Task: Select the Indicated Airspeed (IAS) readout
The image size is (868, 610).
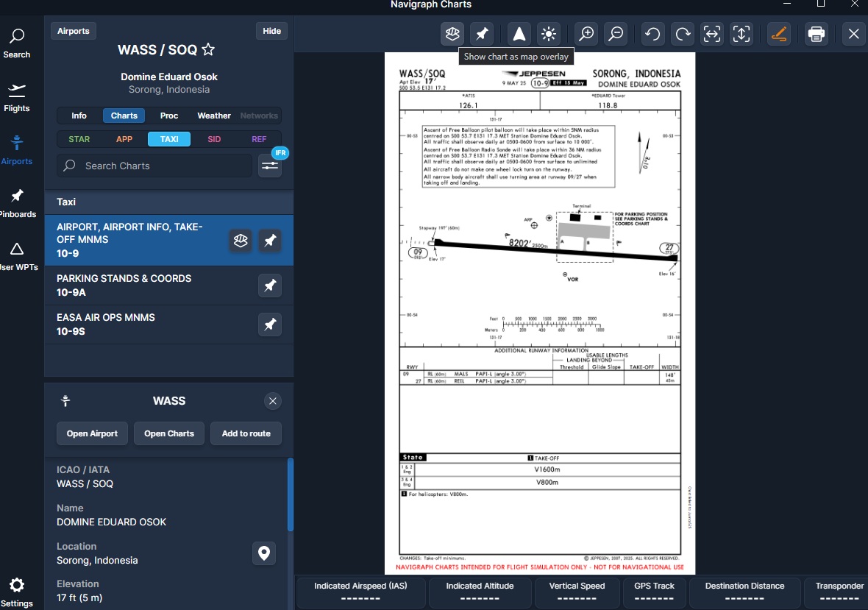Action: coord(360,592)
